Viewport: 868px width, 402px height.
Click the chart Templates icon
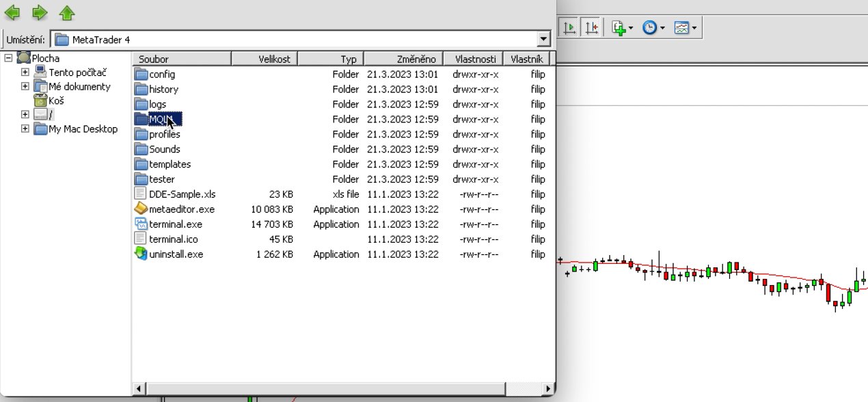coord(681,28)
